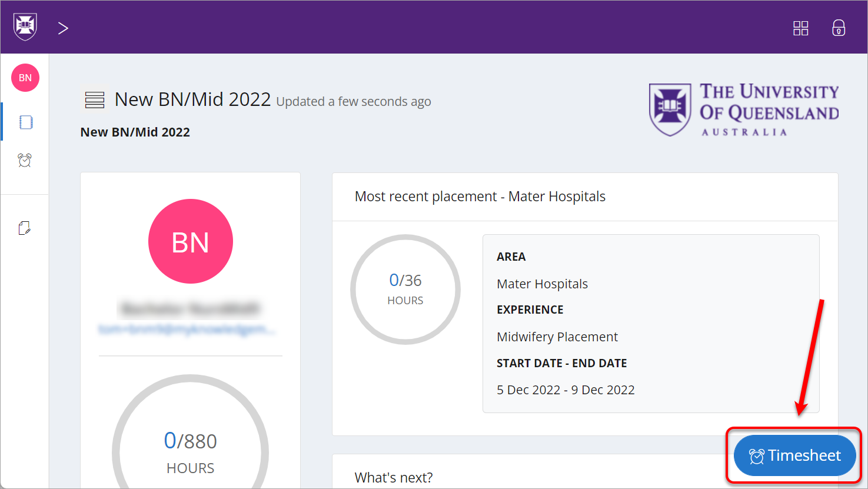Click the 0/880 hours progress circle
868x489 pixels.
point(191,451)
